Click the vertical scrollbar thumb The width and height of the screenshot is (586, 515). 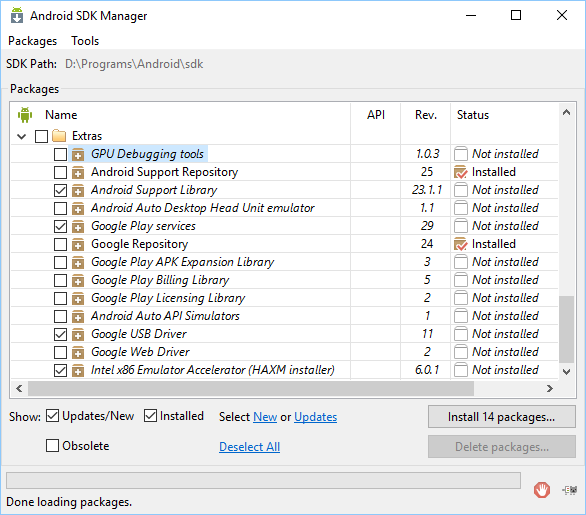(567, 329)
